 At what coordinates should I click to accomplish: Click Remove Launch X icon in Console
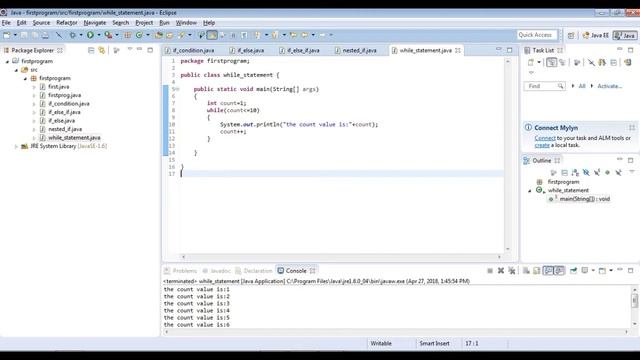[x=501, y=271]
